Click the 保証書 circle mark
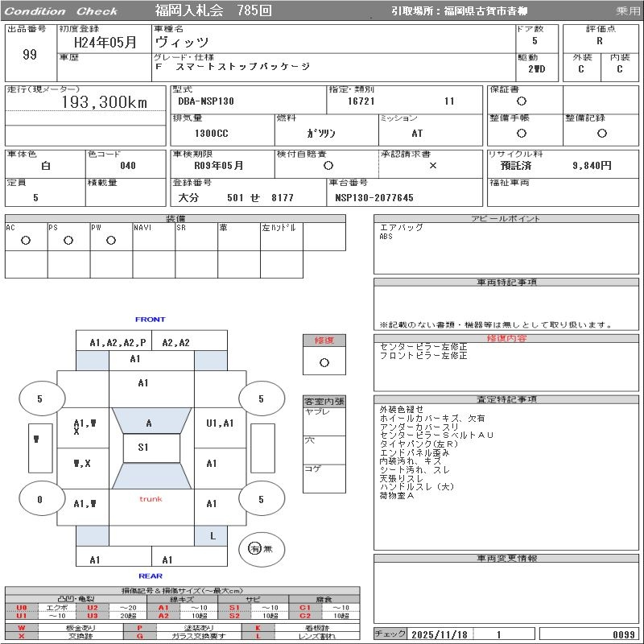This screenshot has width=644, height=644. click(522, 101)
